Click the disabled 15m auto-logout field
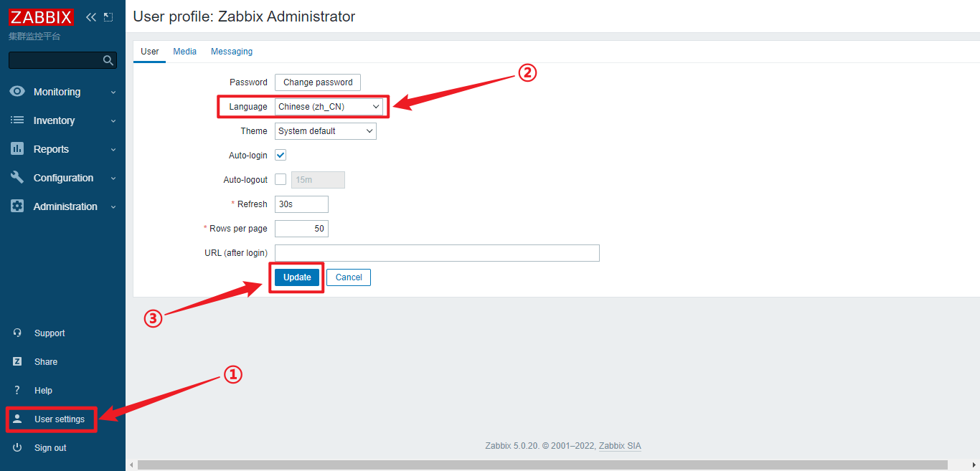Screen dimensions: 980x471 [318, 180]
